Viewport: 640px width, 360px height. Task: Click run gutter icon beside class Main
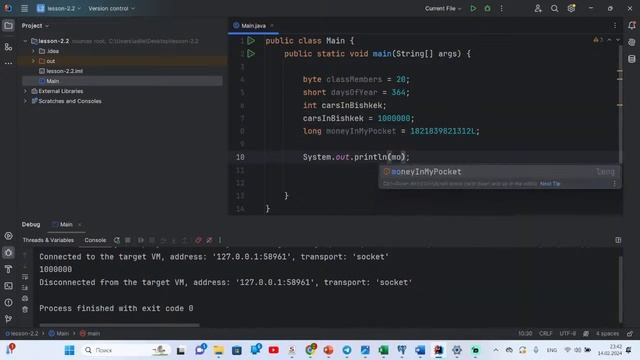(x=251, y=40)
